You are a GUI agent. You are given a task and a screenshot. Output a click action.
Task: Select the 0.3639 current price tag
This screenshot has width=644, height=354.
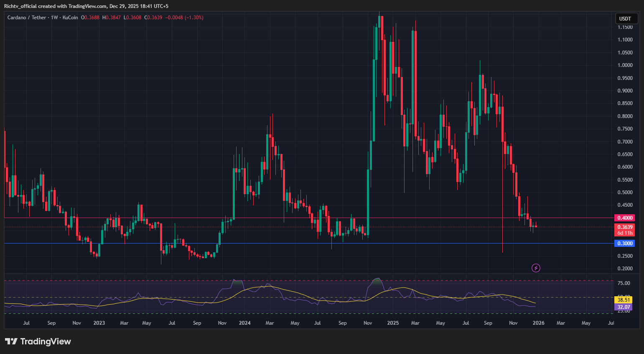[624, 227]
